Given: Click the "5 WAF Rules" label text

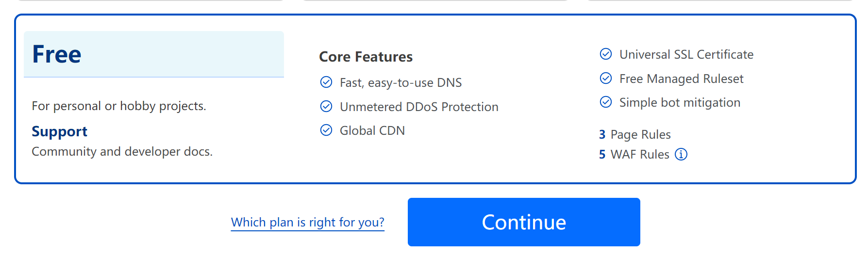Looking at the screenshot, I should pos(634,154).
